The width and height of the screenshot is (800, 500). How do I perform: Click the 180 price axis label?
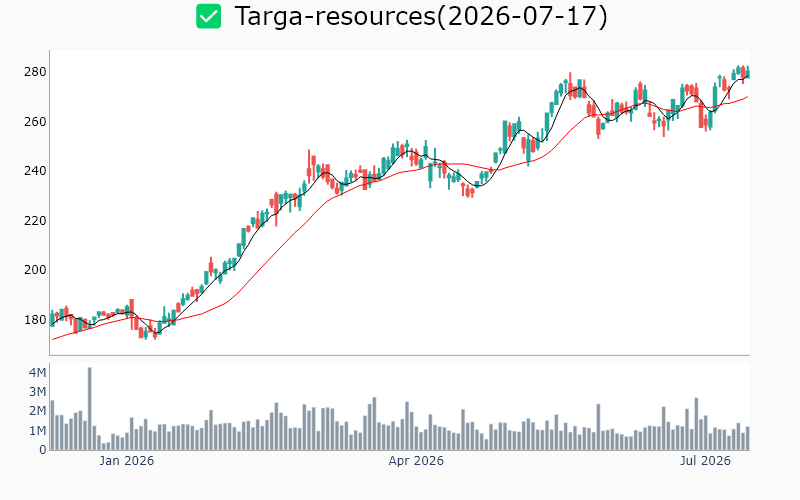coord(35,319)
